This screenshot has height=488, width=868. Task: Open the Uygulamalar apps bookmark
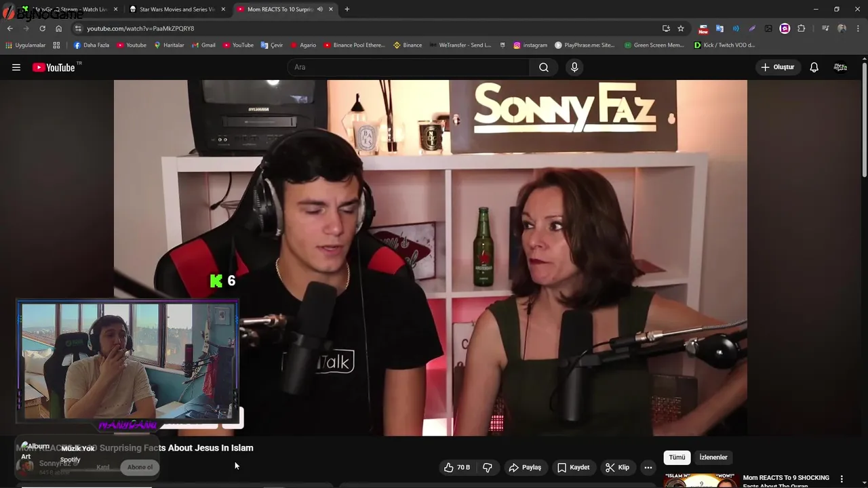26,45
